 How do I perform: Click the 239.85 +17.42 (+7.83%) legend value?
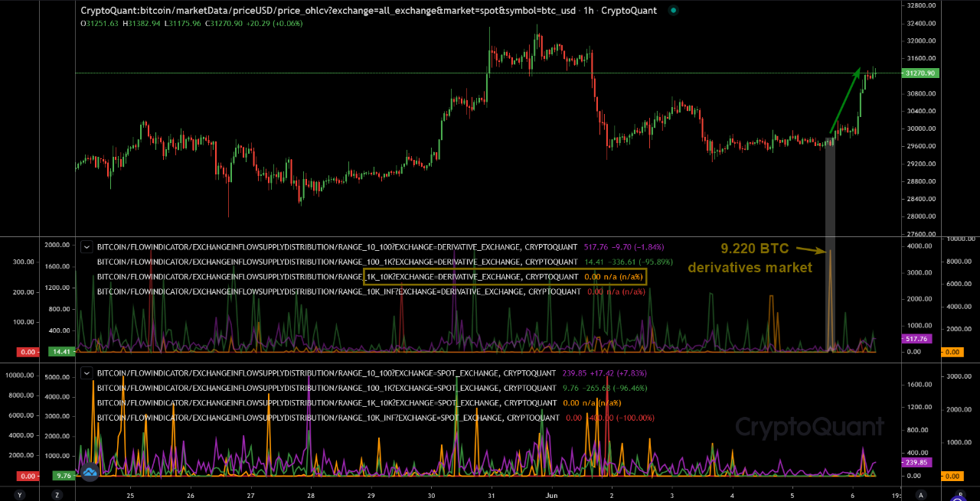coord(605,373)
